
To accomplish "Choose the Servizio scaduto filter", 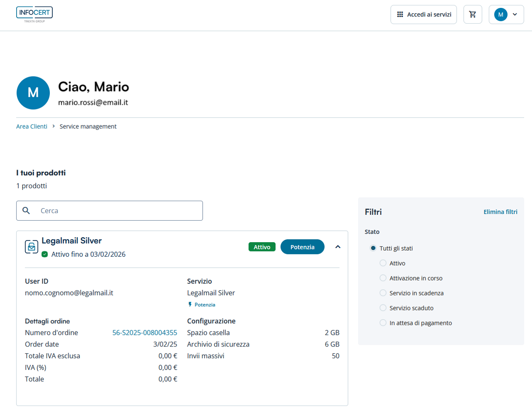I will [383, 308].
